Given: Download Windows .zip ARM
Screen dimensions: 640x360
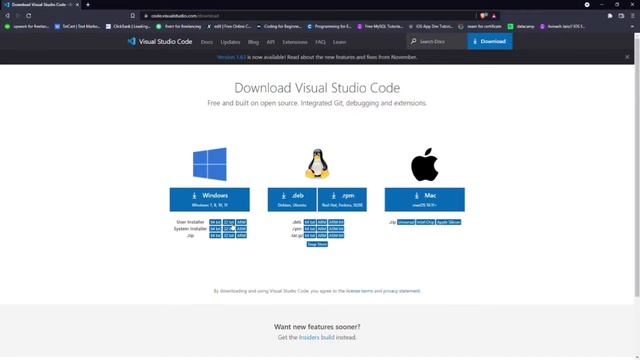Looking at the screenshot, I should pos(241,236).
